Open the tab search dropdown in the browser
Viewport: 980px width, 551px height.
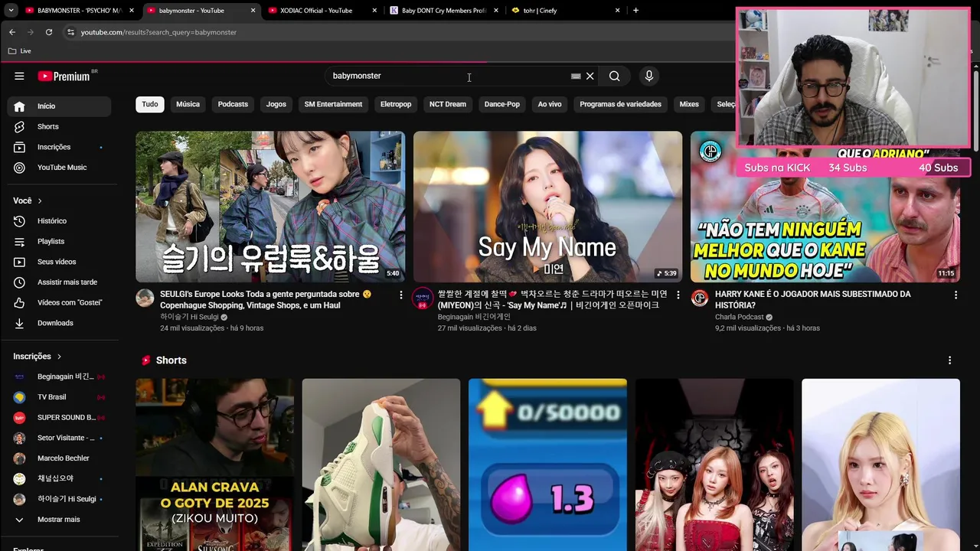click(11, 10)
